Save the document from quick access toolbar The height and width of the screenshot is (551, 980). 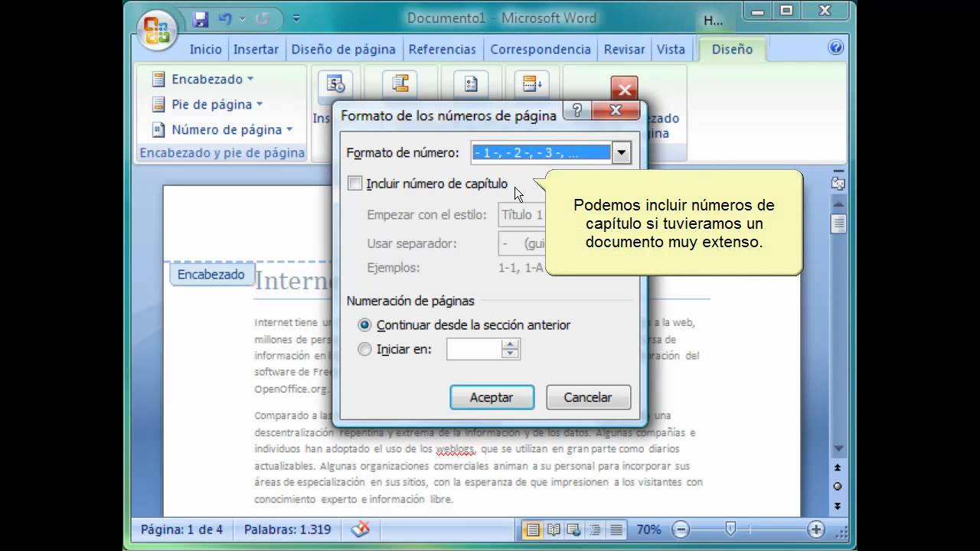(x=201, y=18)
